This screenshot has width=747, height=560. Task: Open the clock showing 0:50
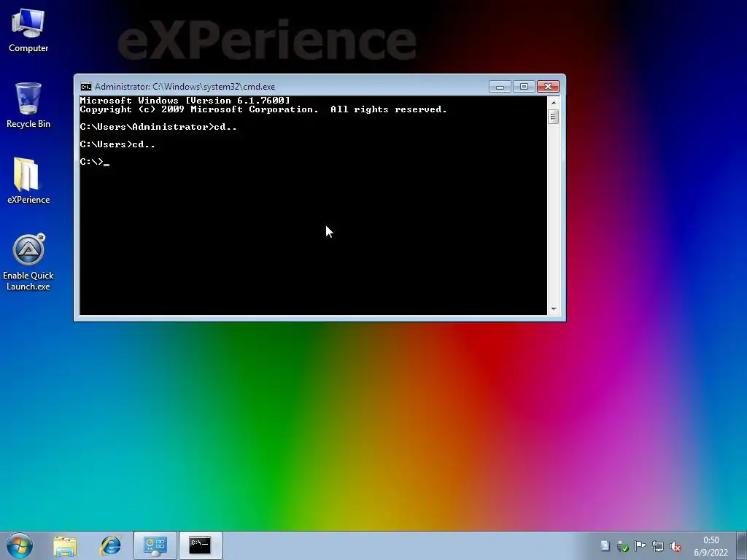click(711, 546)
